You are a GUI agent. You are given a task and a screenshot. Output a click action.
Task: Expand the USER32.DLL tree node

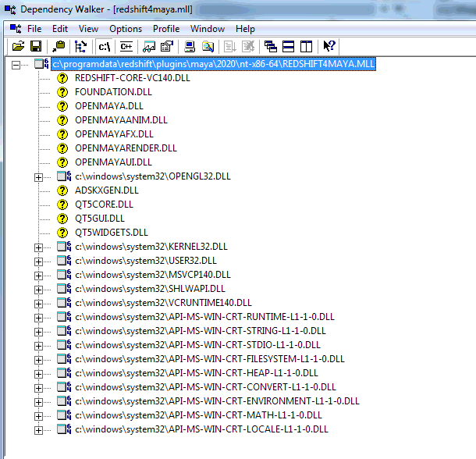(38, 262)
